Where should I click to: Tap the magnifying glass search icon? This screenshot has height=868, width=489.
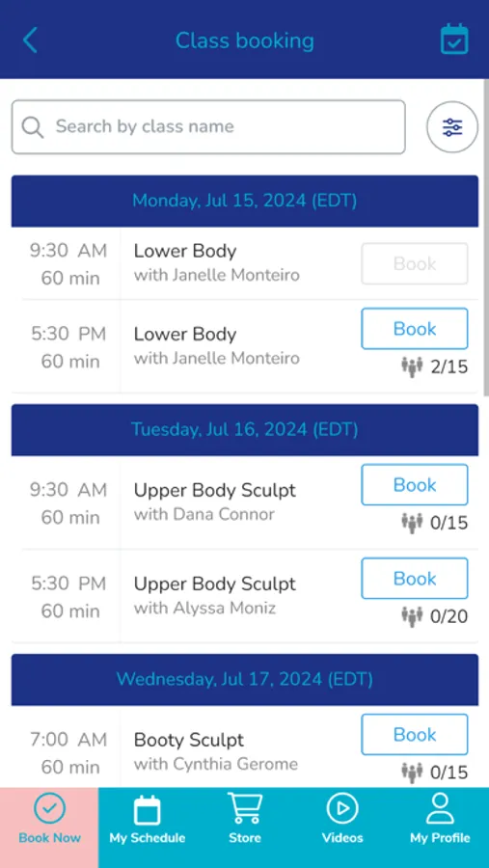tap(33, 126)
